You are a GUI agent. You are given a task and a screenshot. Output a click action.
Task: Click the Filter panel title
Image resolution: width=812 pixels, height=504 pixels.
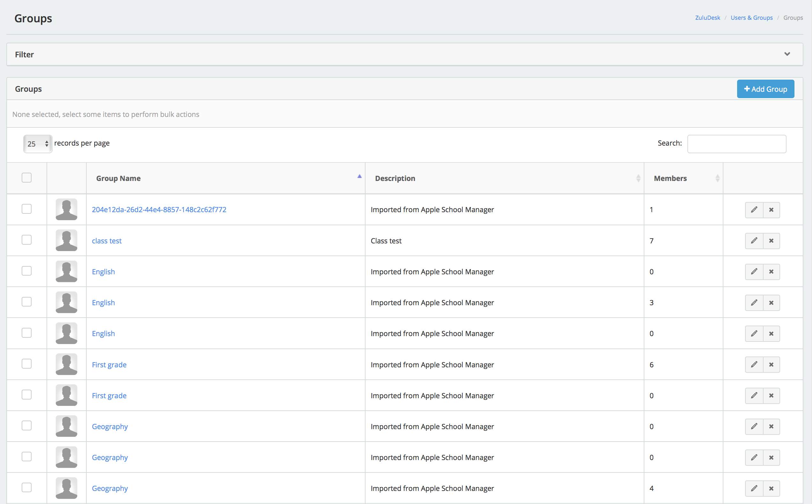pyautogui.click(x=24, y=54)
